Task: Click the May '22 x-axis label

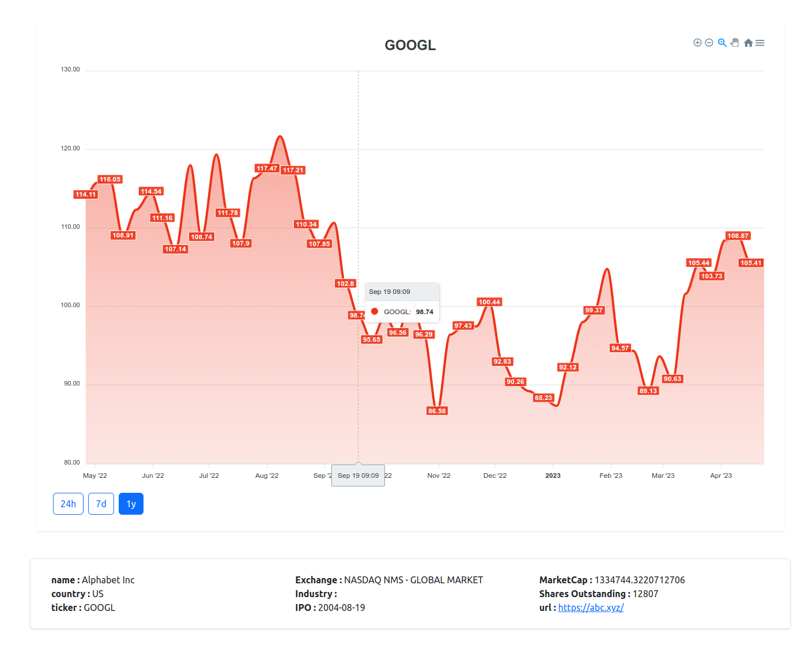Action: (95, 476)
